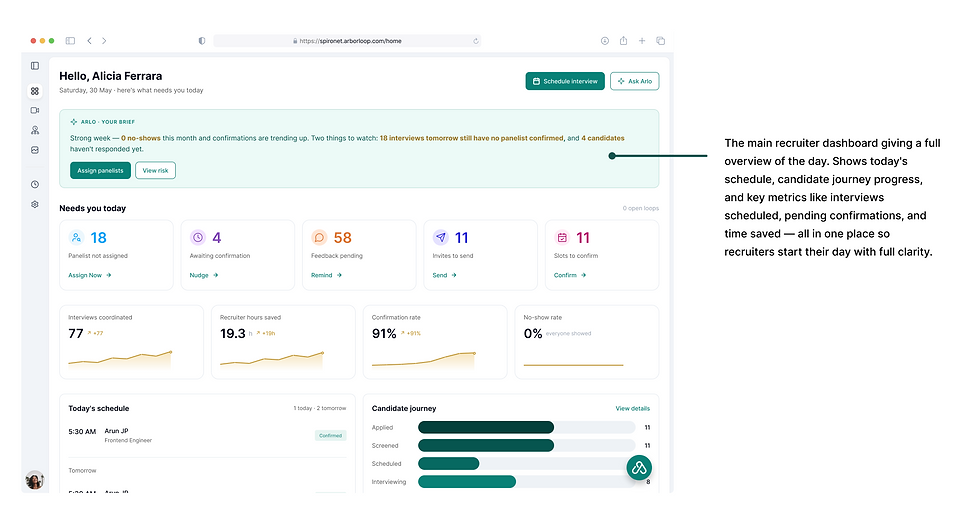The width and height of the screenshot is (980, 512).
Task: Click the '0 open loops' text
Action: pos(641,208)
